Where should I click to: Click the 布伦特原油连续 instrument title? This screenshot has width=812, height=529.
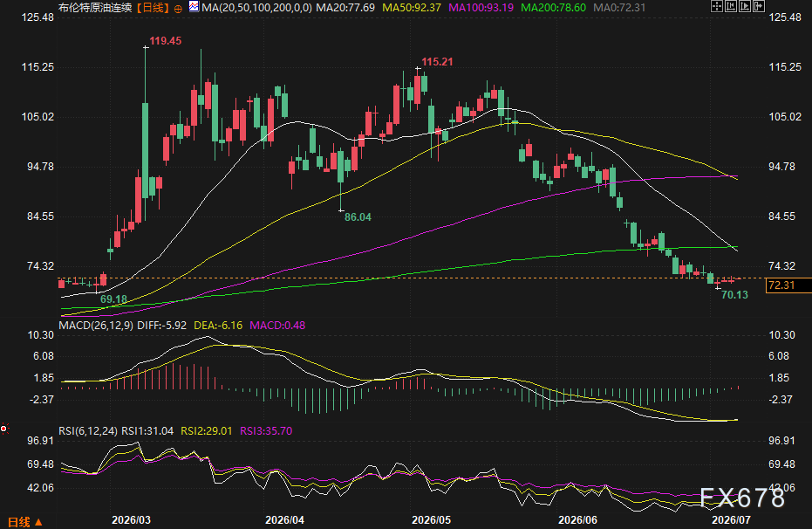(95, 8)
